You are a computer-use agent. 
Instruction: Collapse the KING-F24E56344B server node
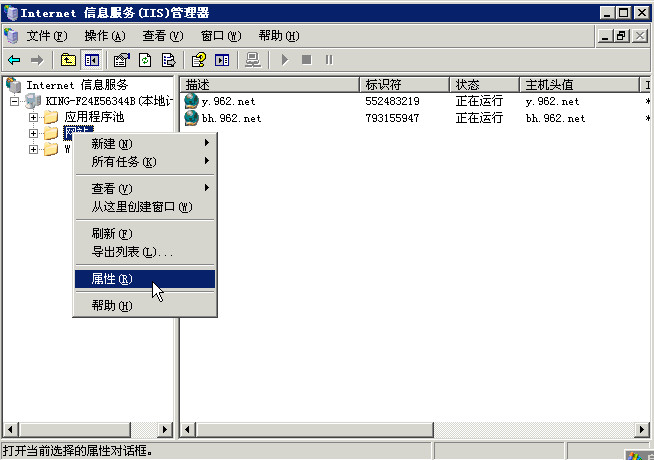(15, 101)
